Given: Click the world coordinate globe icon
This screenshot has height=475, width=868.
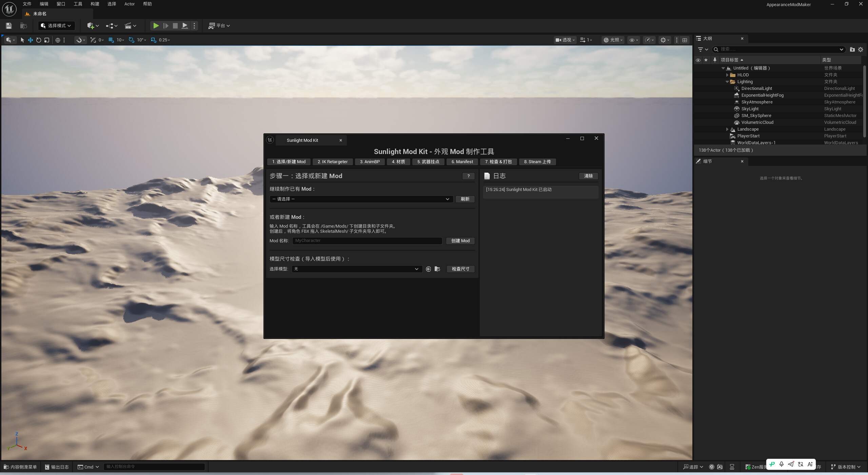Looking at the screenshot, I should pyautogui.click(x=58, y=40).
